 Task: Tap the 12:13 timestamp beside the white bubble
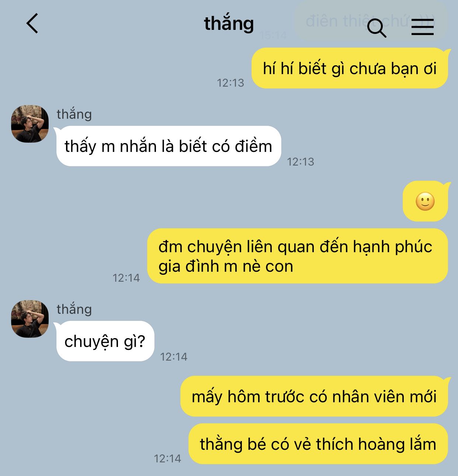click(x=301, y=161)
